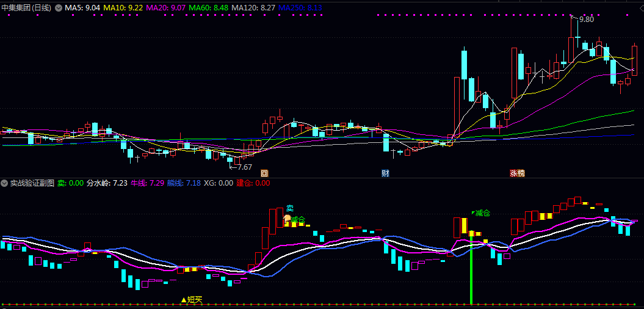
Task: Click the XG: 0.00 value label
Action: [219, 183]
